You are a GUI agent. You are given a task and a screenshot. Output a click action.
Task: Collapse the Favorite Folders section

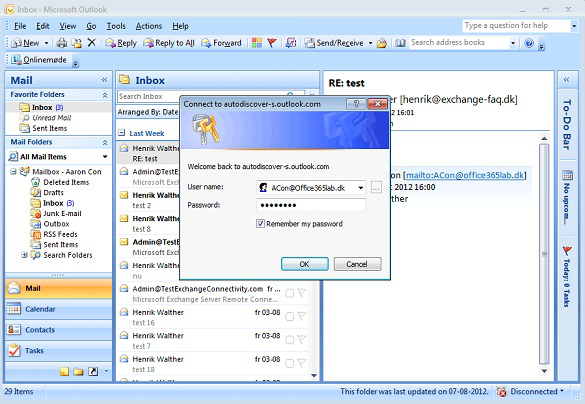[105, 95]
